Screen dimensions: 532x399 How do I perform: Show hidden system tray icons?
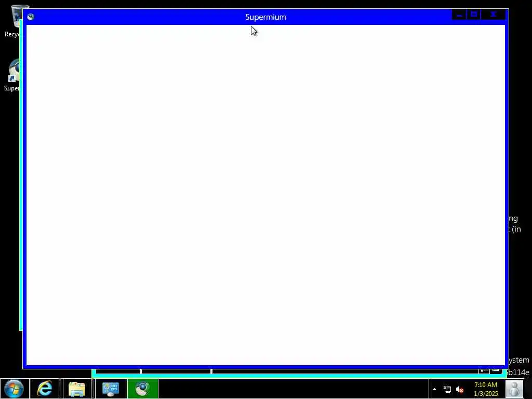click(434, 389)
